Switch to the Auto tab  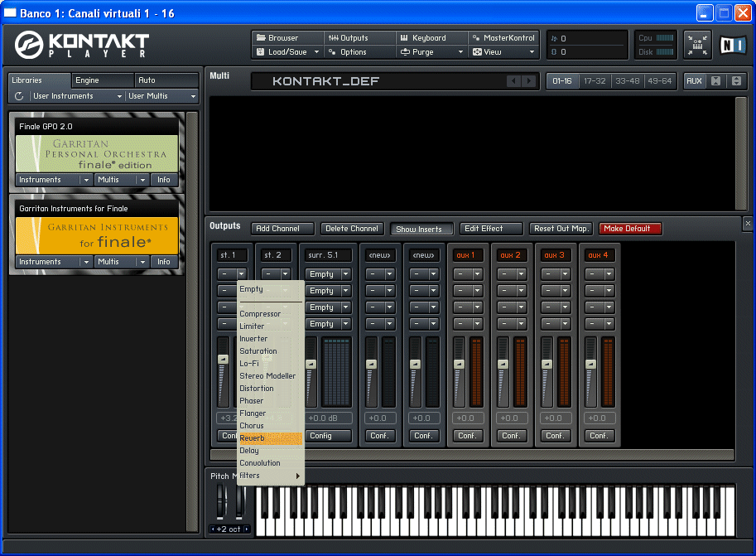[166, 80]
